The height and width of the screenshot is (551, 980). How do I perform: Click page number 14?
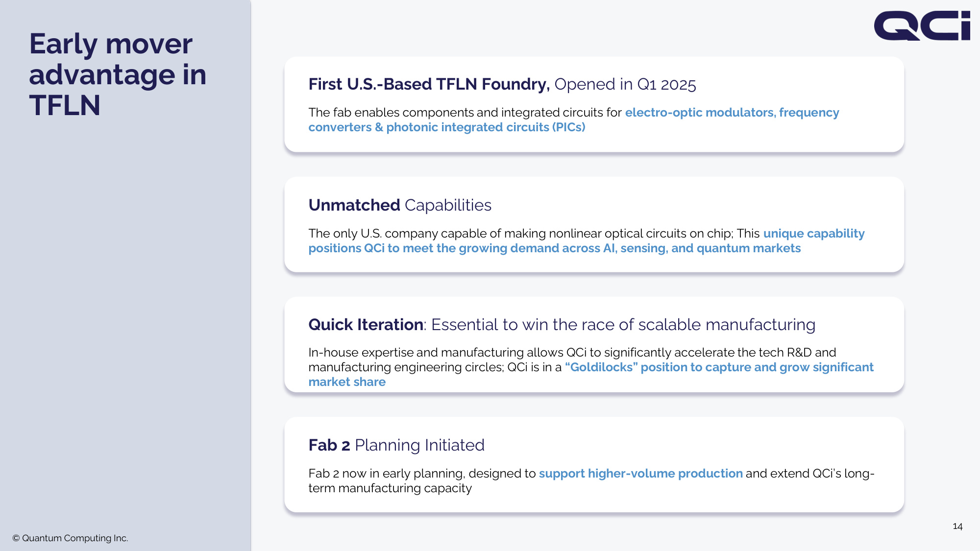957,527
